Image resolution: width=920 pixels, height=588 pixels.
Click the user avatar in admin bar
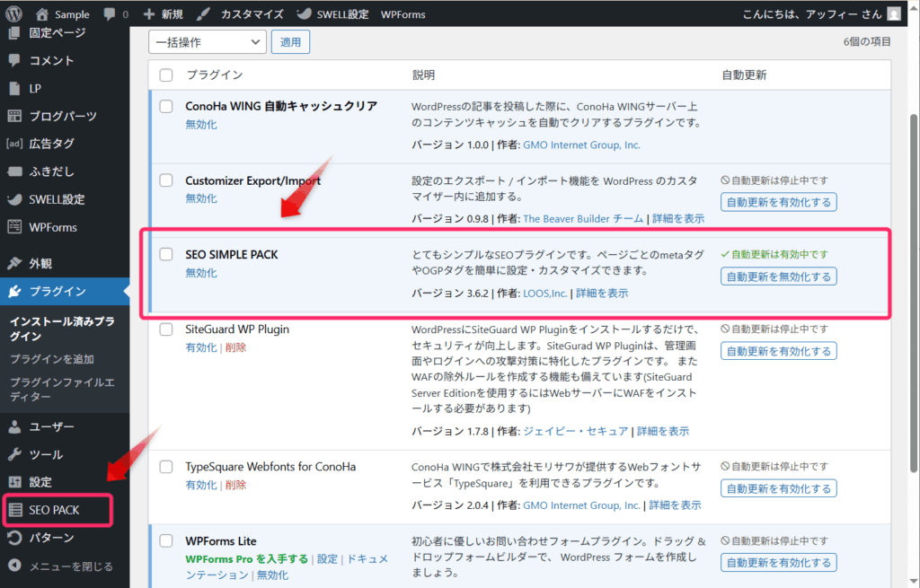pos(894,14)
